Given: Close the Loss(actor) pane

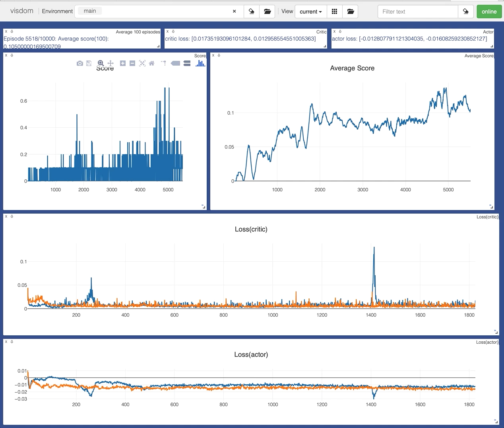Looking at the screenshot, I should point(6,342).
